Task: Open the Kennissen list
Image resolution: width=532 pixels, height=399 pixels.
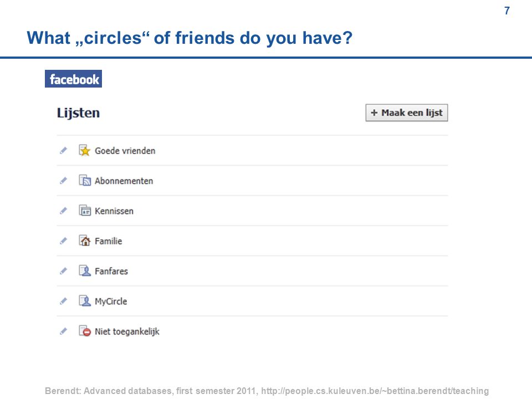Action: 114,211
